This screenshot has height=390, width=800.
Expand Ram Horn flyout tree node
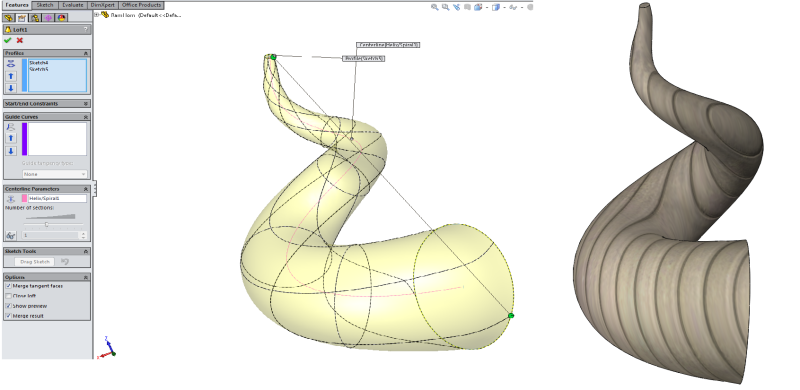coord(96,15)
